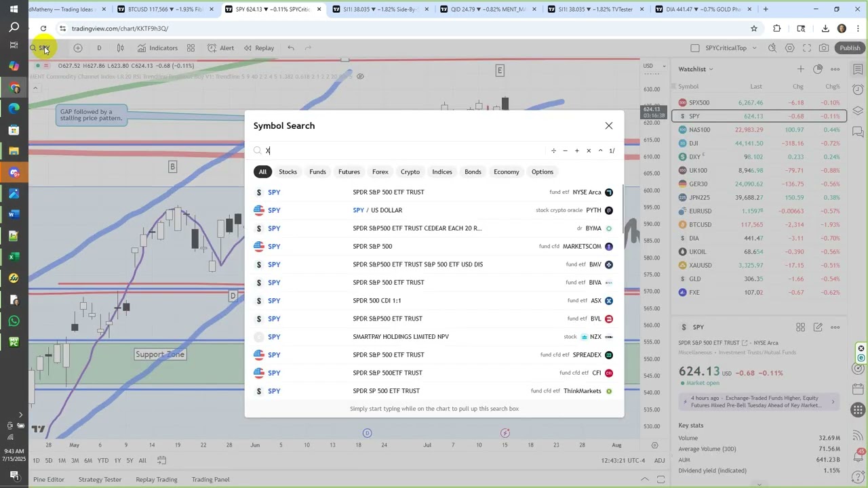This screenshot has height=488, width=868.
Task: Set chart range to 1Y
Action: [x=117, y=461]
